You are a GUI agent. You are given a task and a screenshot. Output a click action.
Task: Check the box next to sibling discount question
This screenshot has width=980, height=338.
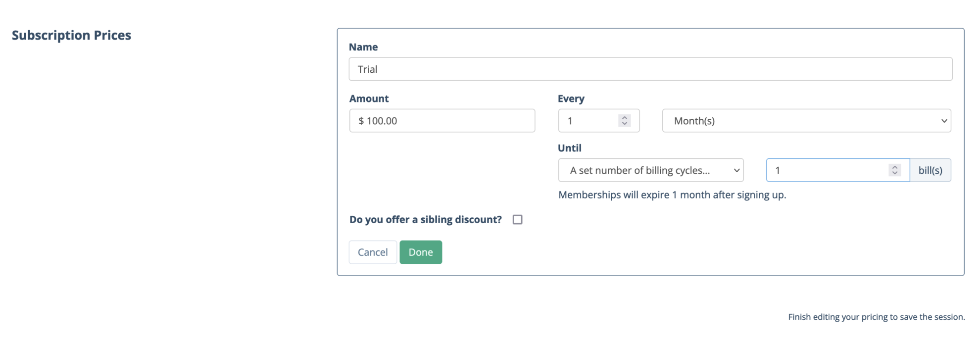(x=517, y=219)
